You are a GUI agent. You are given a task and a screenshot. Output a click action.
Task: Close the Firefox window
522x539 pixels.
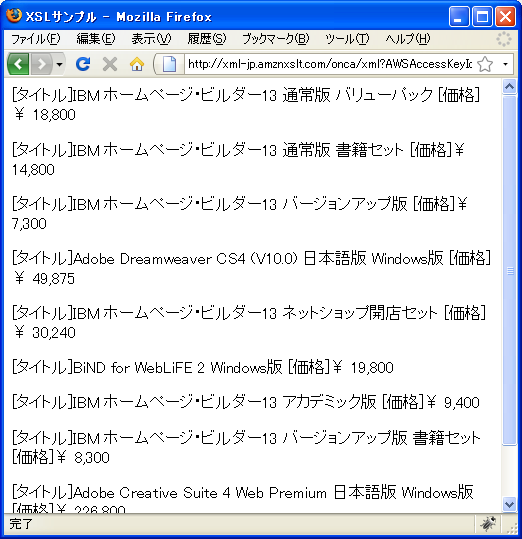(x=505, y=16)
